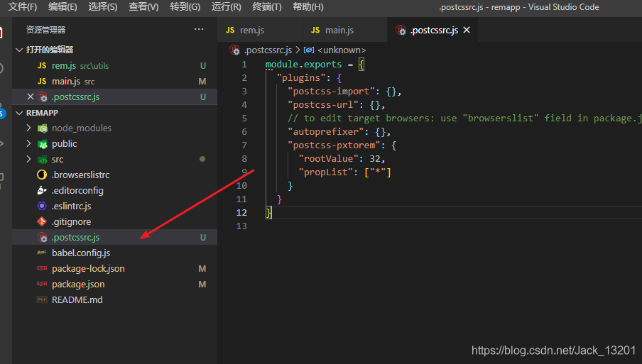642x364 pixels.
Task: Close the .postcssrc.js editor tab
Action: 467,31
